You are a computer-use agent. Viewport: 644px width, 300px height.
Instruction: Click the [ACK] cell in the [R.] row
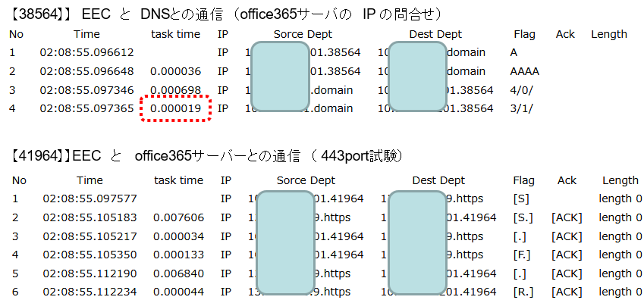[567, 292]
